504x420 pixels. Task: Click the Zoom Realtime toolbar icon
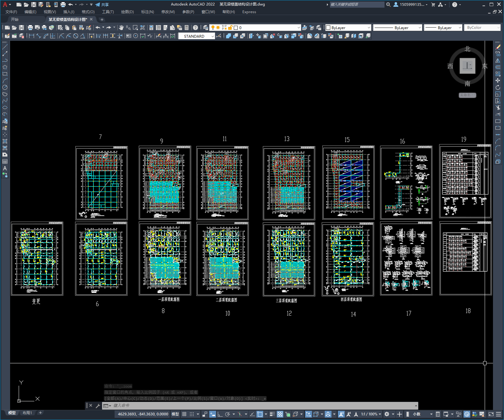pyautogui.click(x=128, y=28)
